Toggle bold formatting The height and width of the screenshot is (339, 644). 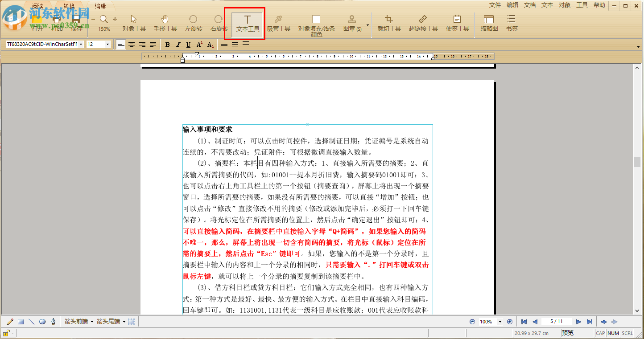point(167,44)
